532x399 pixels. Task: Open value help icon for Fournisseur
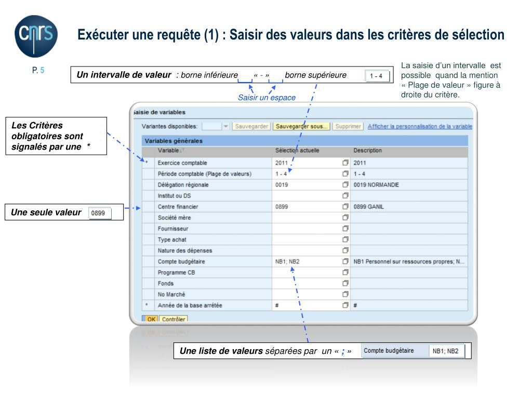click(x=345, y=229)
